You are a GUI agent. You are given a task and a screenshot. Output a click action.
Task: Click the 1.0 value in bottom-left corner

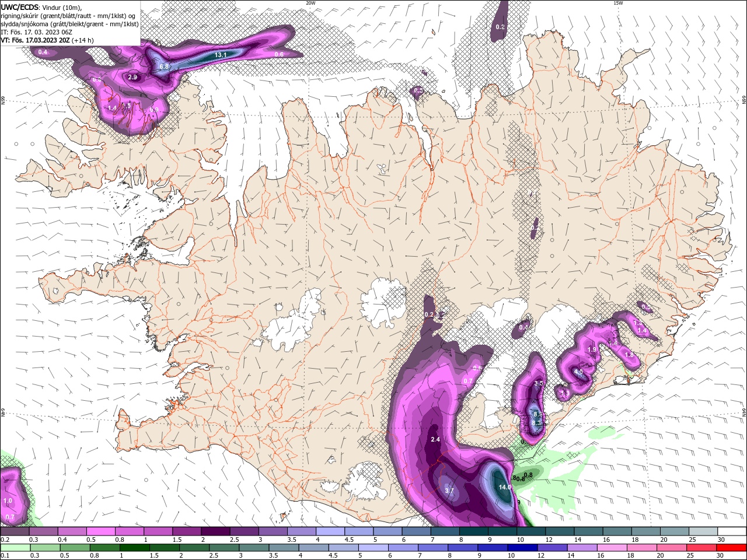(8, 501)
